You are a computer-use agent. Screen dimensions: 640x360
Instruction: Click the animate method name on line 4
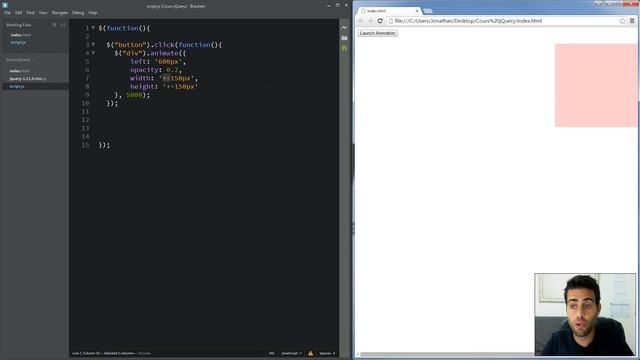[164, 53]
